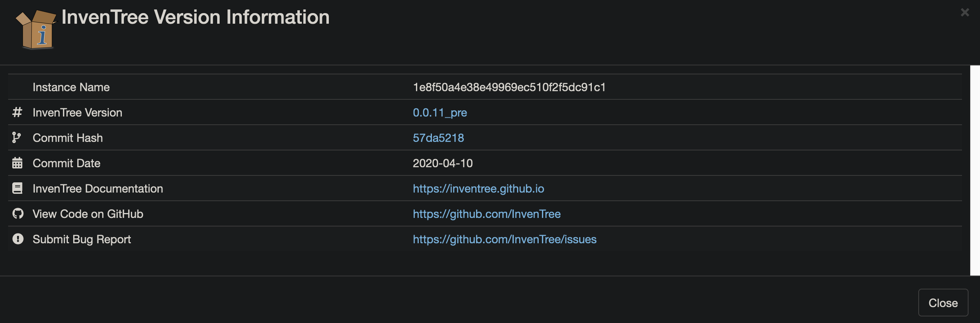
Task: Select the GitHub octocat icon
Action: 17,214
